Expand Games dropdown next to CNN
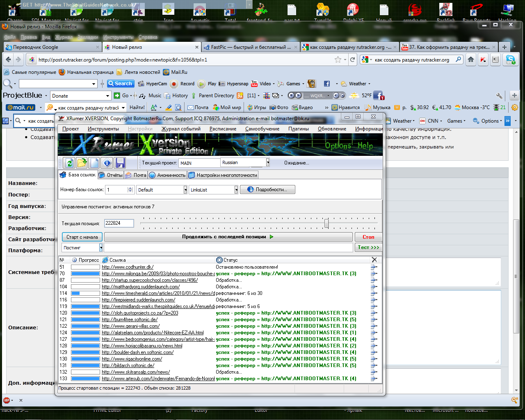525x420 pixels. pyautogui.click(x=464, y=121)
